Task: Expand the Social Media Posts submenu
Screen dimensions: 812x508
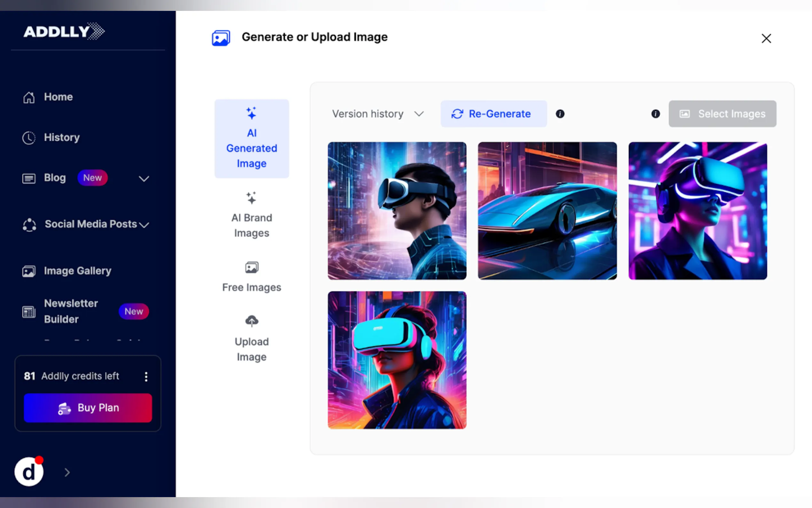Action: pyautogui.click(x=144, y=225)
